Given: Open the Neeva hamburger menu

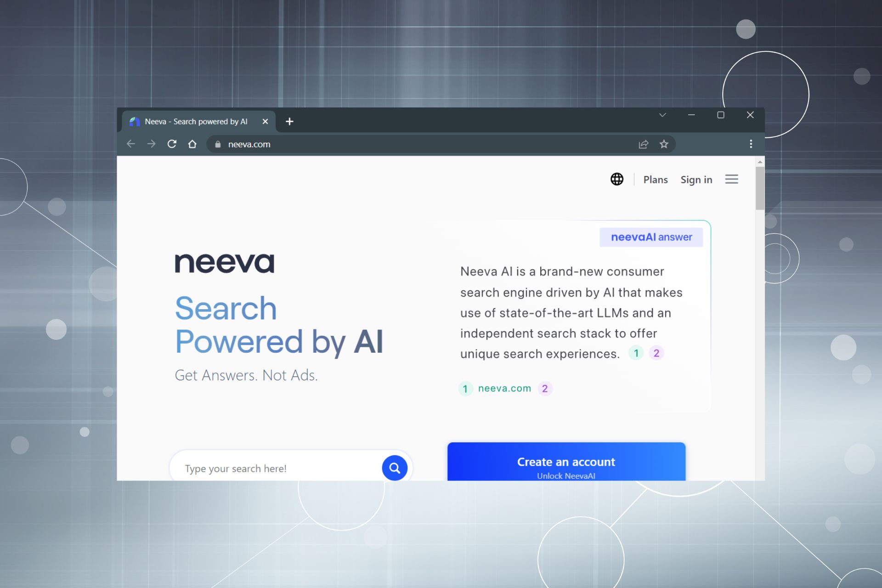Looking at the screenshot, I should click(731, 179).
